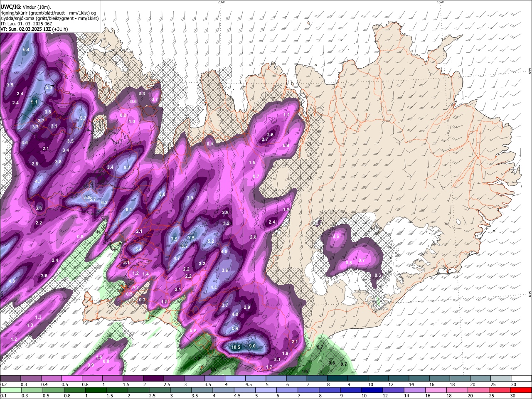Click the "0.2" label under the upper legend
532x399 pixels.
[4, 384]
